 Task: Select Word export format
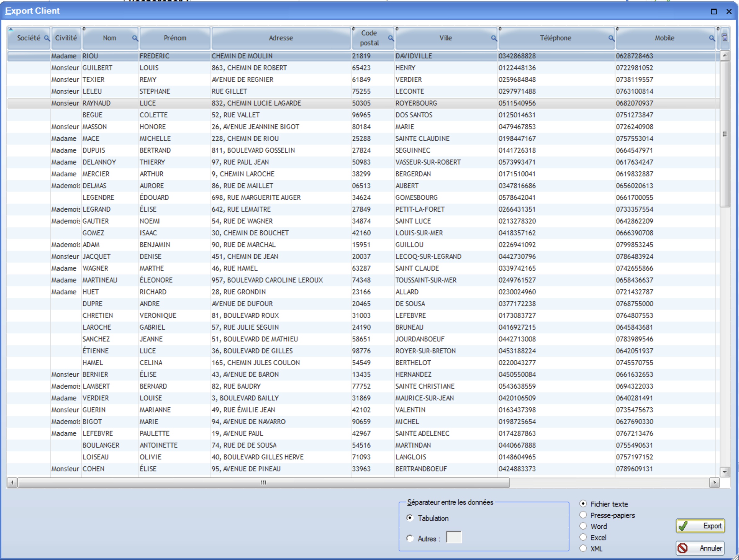coord(583,526)
